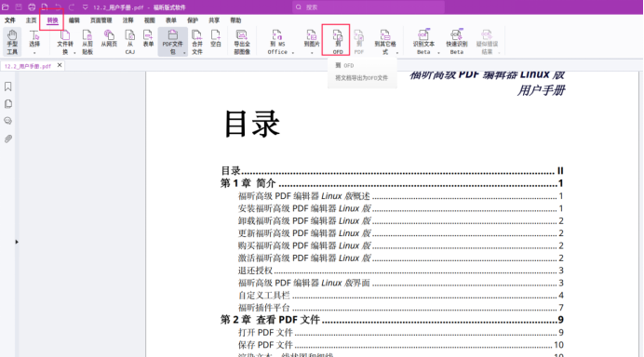The image size is (644, 357).
Task: Expand the quick access toolbar dropdown
Action: [x=85, y=7]
